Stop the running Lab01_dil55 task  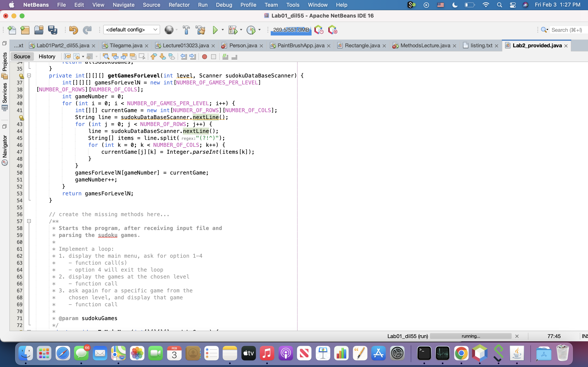[517, 336]
